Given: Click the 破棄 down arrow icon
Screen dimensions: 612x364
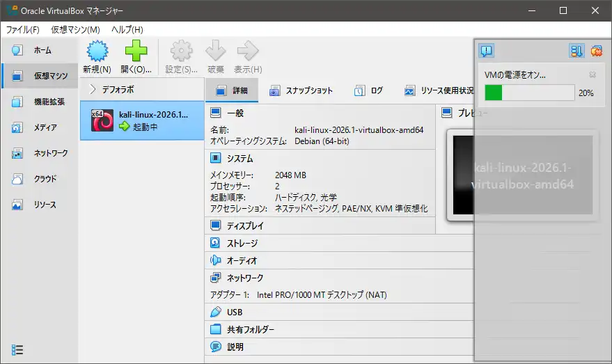Looking at the screenshot, I should point(215,51).
